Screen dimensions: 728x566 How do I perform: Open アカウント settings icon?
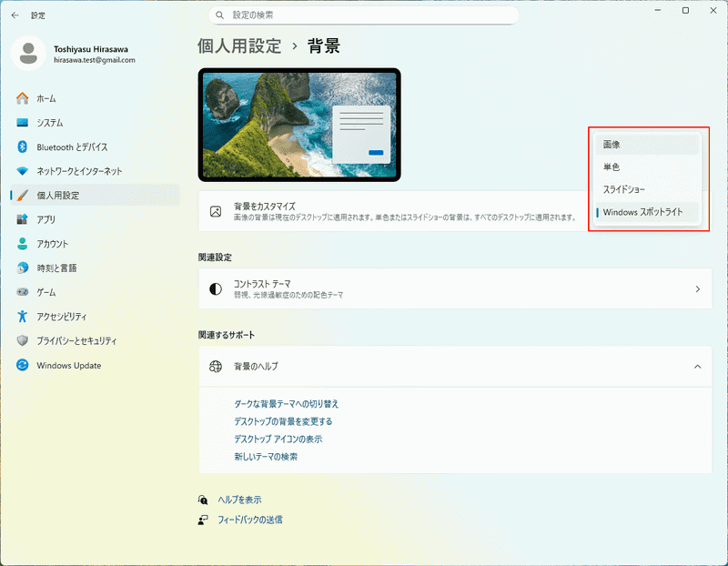[x=20, y=244]
